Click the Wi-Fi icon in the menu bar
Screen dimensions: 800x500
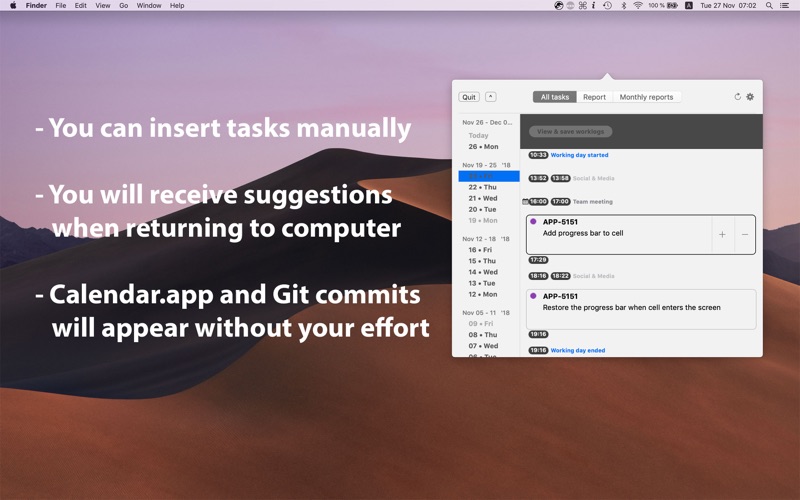click(x=638, y=6)
